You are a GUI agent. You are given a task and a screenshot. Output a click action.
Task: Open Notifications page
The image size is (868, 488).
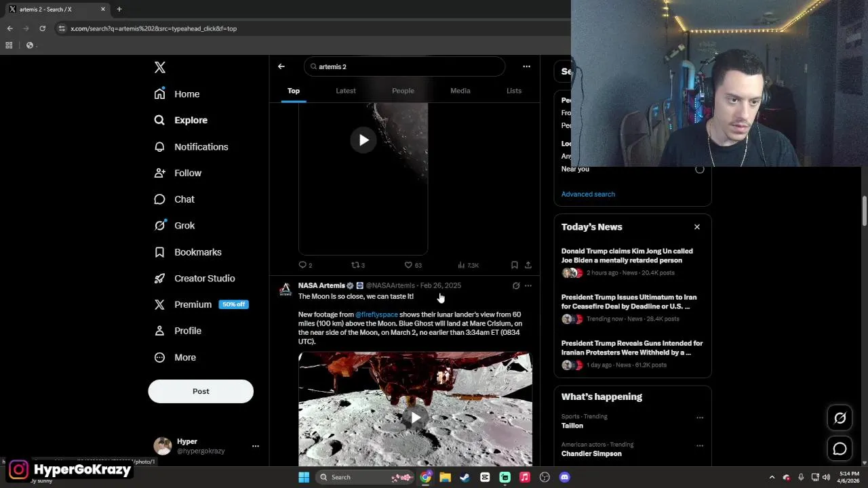[191, 146]
